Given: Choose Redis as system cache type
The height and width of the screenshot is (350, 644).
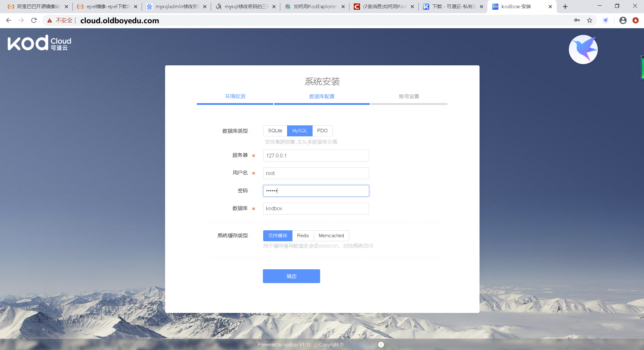Looking at the screenshot, I should click(303, 236).
